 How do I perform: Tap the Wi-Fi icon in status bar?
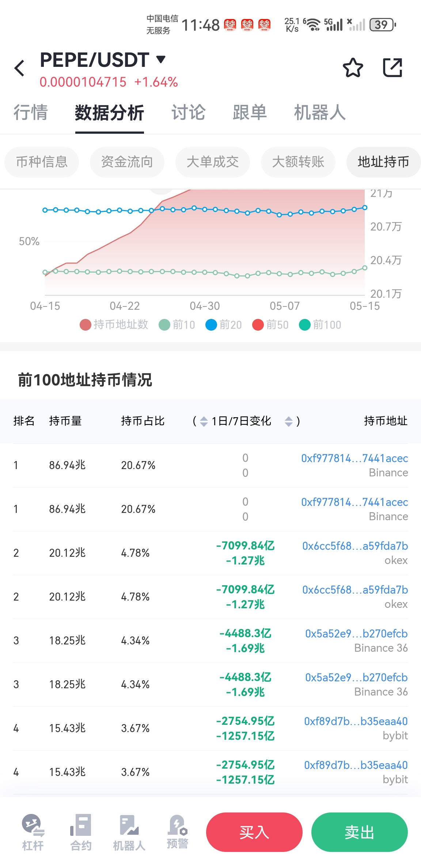coord(313,25)
